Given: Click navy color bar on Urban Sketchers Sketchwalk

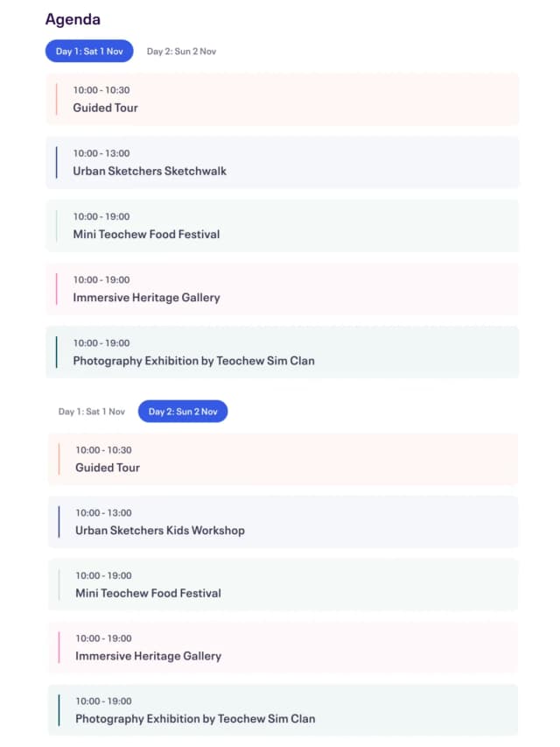Looking at the screenshot, I should click(57, 163).
